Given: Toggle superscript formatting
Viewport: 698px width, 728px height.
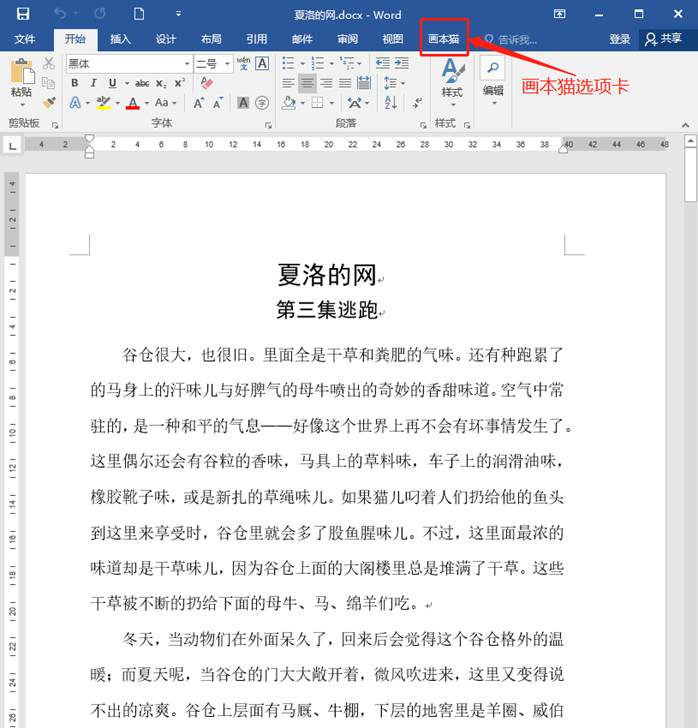Looking at the screenshot, I should (180, 83).
